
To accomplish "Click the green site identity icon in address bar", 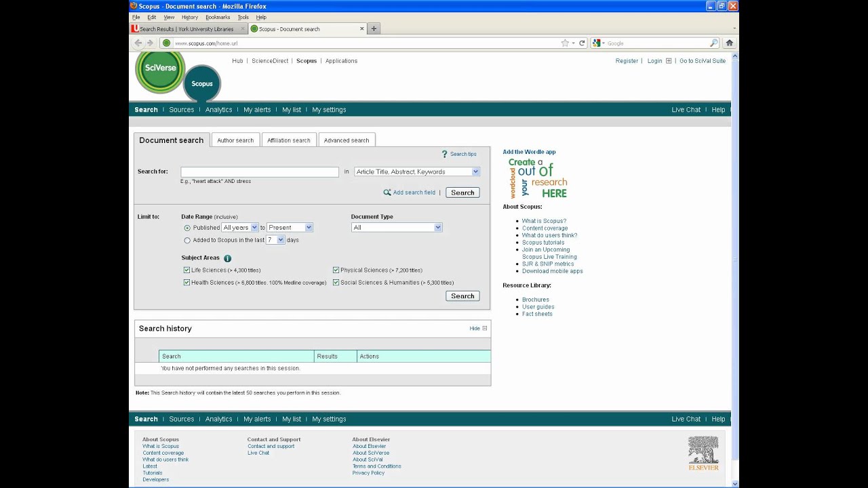I will (166, 43).
